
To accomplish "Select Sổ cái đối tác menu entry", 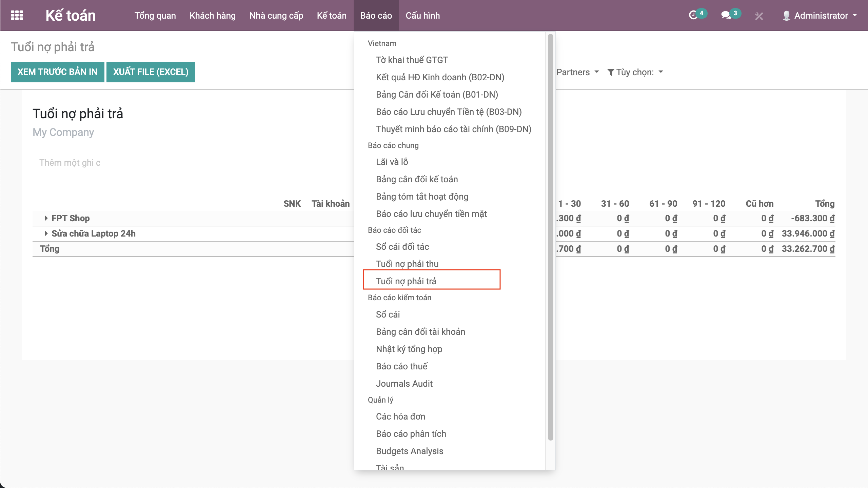I will pos(402,247).
